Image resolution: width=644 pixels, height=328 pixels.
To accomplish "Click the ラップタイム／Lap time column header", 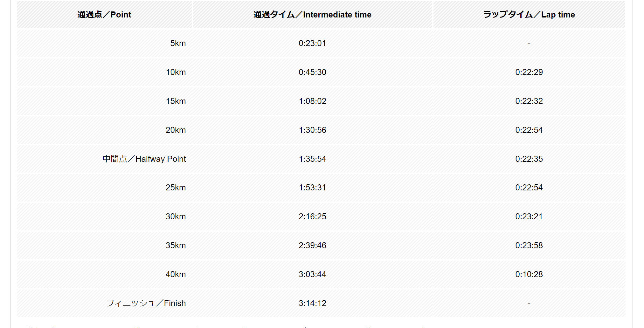I will 529,15.
